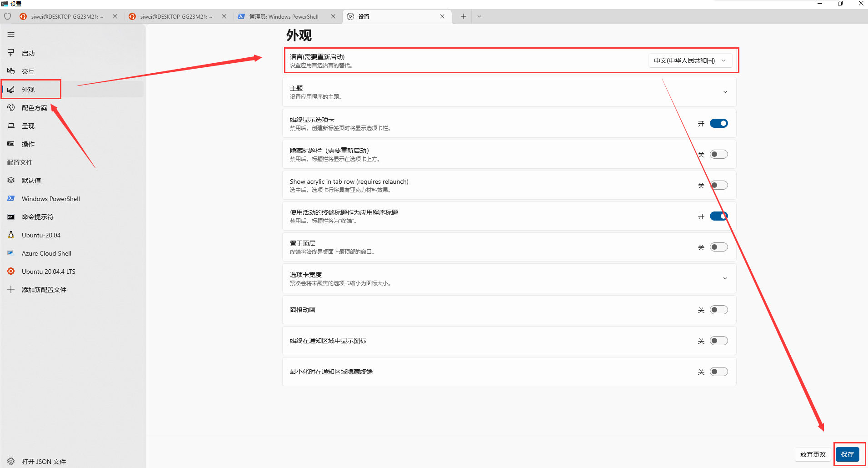Expand the 主题 theme setting

(509, 92)
